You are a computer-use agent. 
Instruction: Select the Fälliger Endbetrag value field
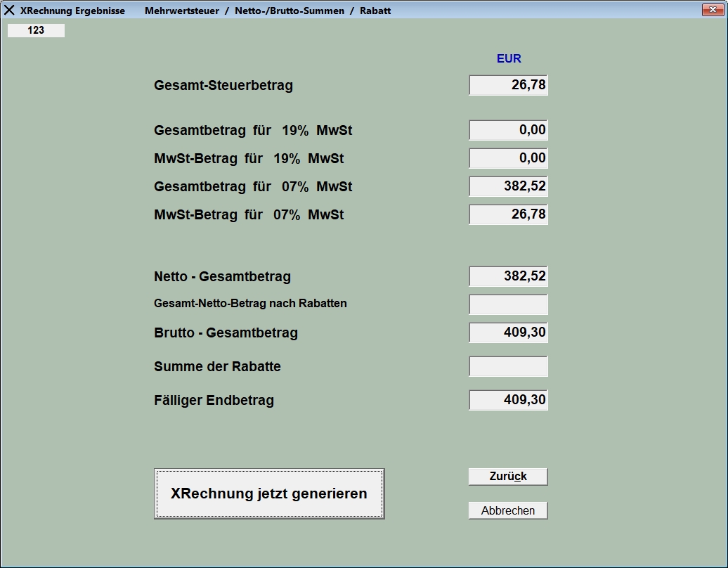point(508,400)
